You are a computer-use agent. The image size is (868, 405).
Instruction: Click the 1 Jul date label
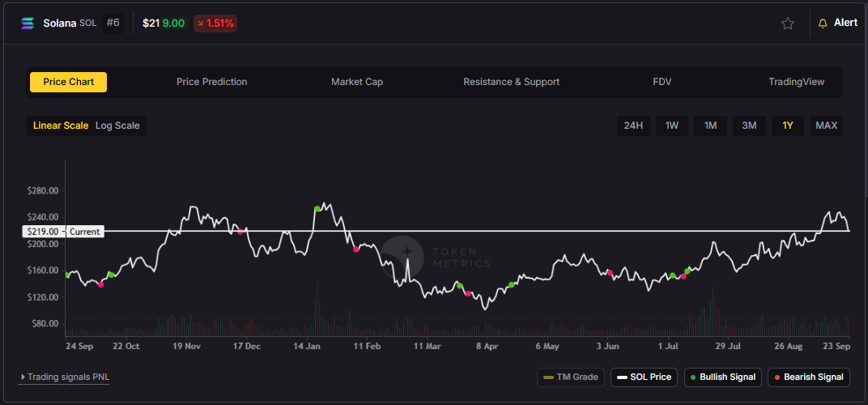pyautogui.click(x=668, y=346)
